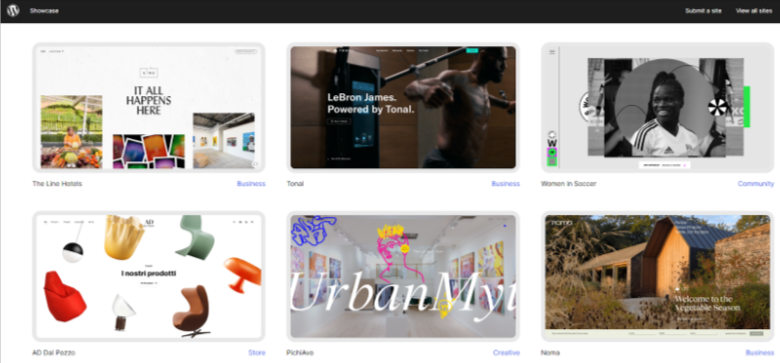This screenshot has width=780, height=363.
Task: Click the PichiAvo title text
Action: (x=300, y=353)
